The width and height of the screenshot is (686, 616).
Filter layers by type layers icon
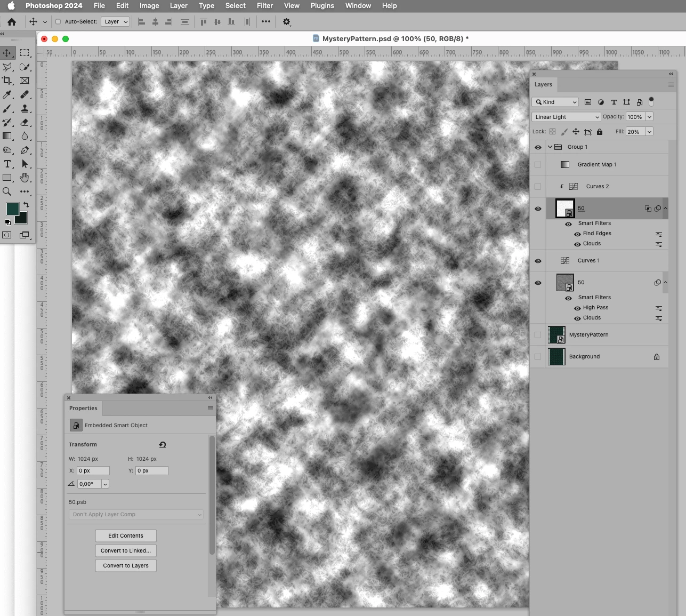pyautogui.click(x=614, y=102)
